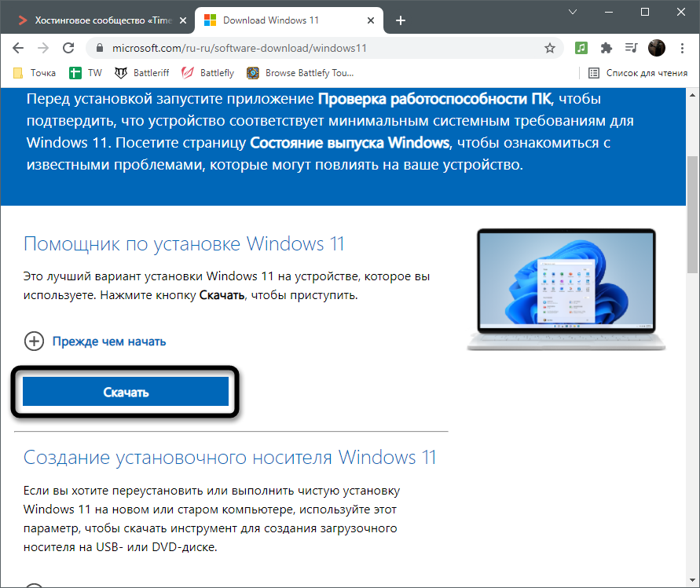Click the browser profile avatar
700x588 pixels.
pos(657,48)
